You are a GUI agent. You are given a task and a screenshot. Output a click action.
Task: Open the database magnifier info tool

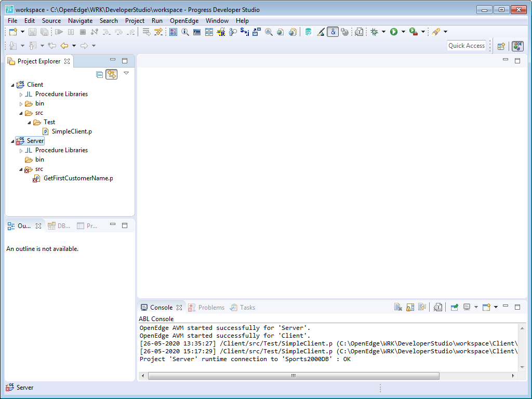185,32
